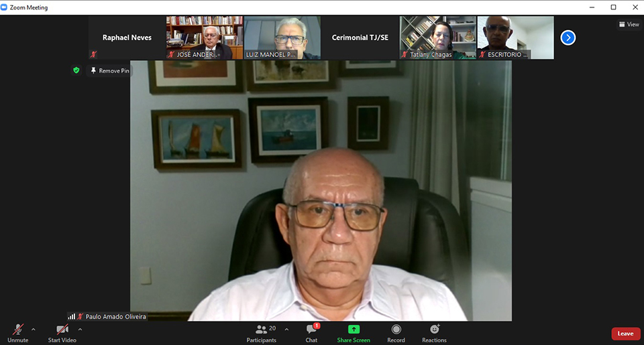644x345 pixels.
Task: Start Video from the toolbar
Action: click(x=62, y=330)
